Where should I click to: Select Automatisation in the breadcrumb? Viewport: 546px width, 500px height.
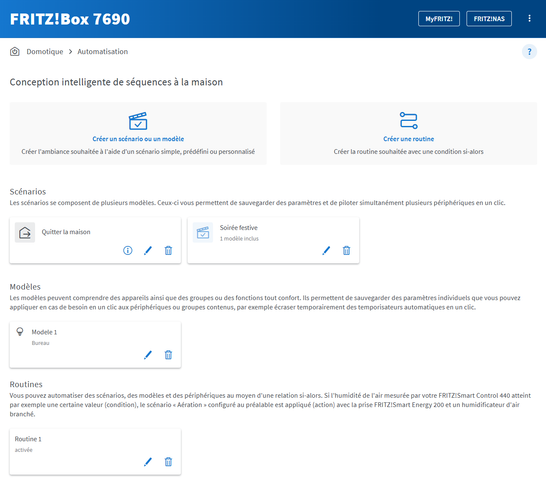click(103, 52)
